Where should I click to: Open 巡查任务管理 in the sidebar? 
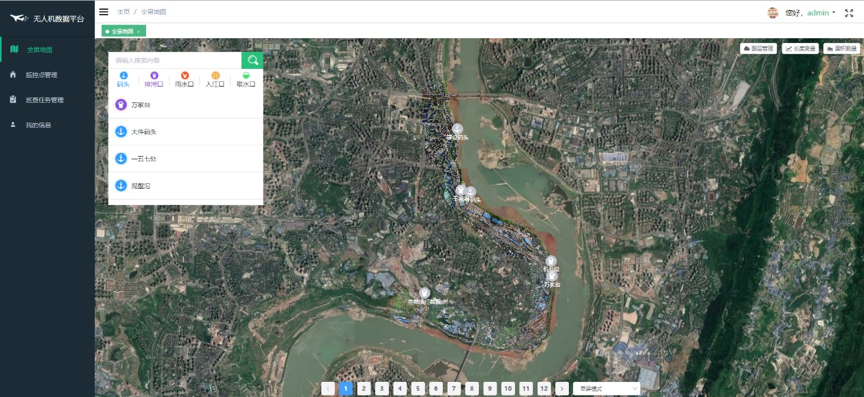tap(44, 100)
